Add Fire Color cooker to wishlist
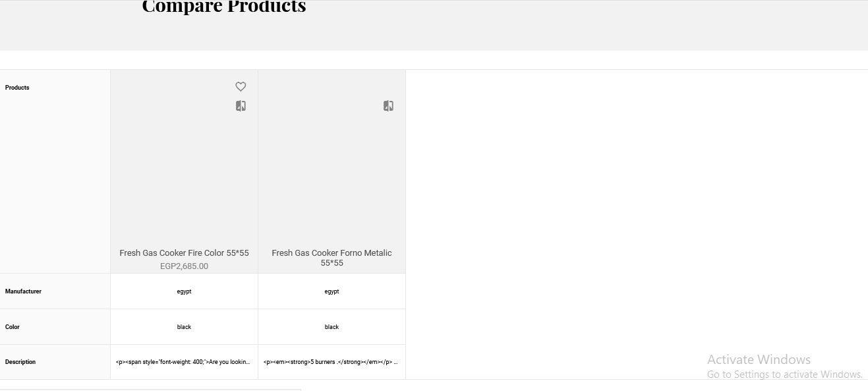This screenshot has height=391, width=868. pyautogui.click(x=240, y=86)
